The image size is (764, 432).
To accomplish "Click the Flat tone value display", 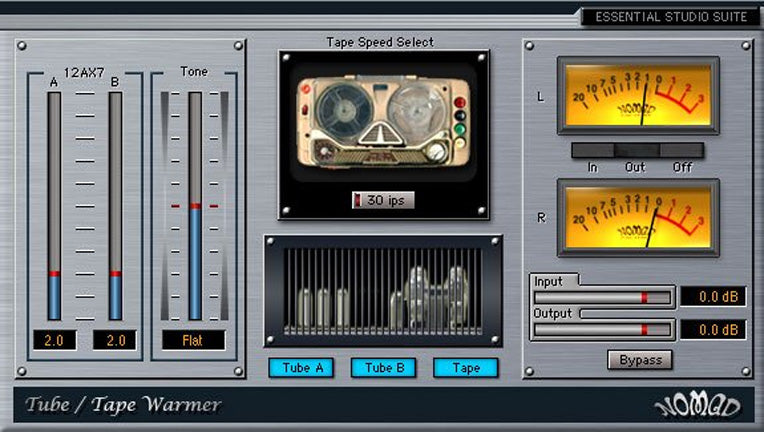I will point(194,340).
